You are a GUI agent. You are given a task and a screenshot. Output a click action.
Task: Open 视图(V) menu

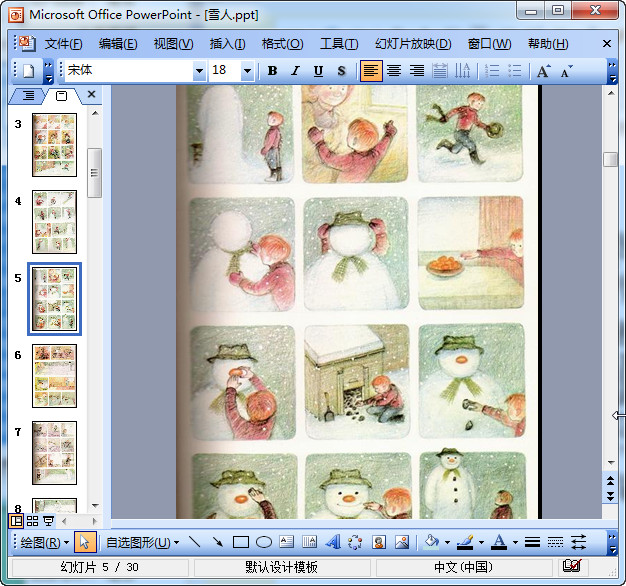(174, 44)
